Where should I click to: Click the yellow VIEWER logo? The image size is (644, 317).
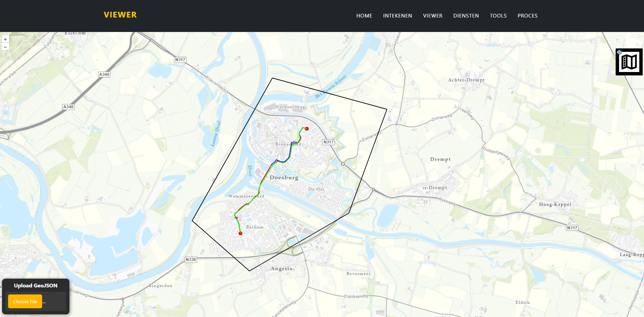pyautogui.click(x=120, y=15)
